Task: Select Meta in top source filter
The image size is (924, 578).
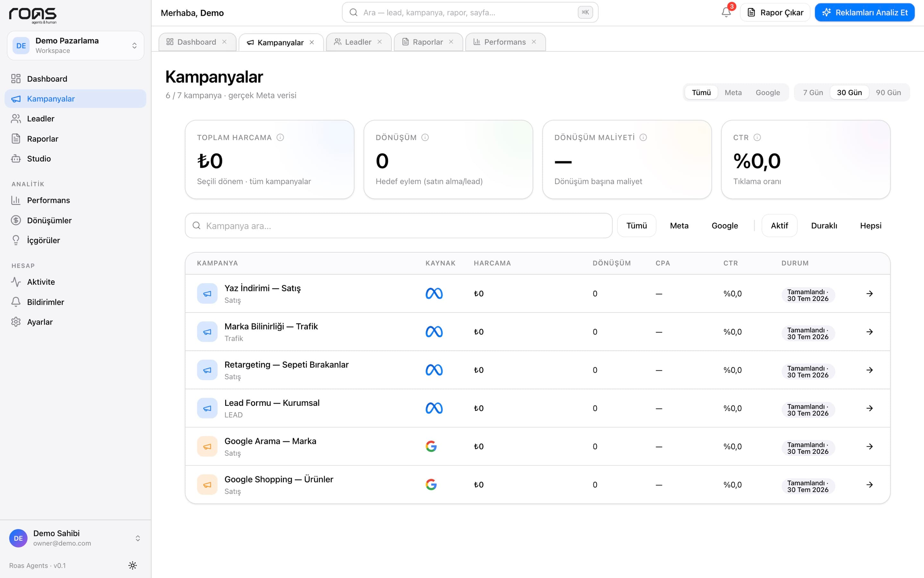Action: (x=733, y=92)
